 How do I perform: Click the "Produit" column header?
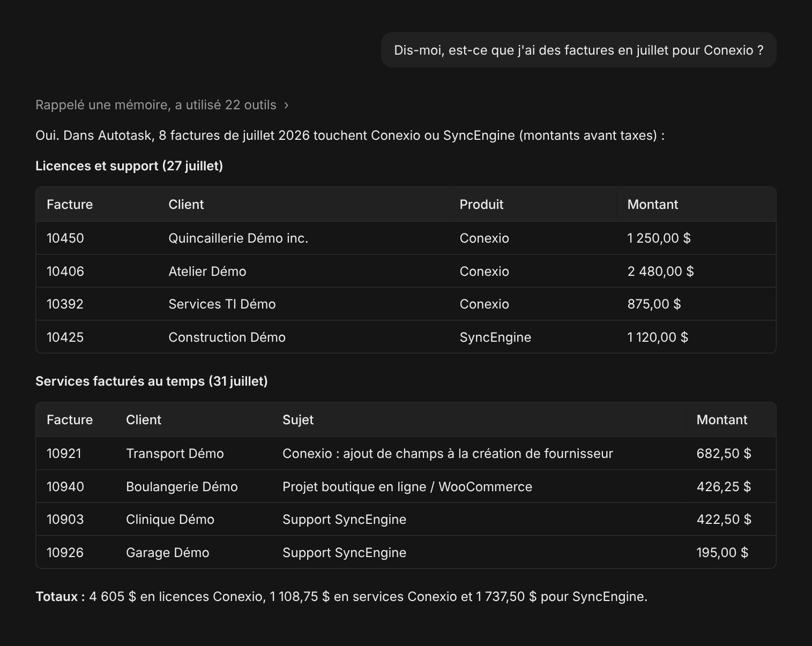pyautogui.click(x=481, y=205)
